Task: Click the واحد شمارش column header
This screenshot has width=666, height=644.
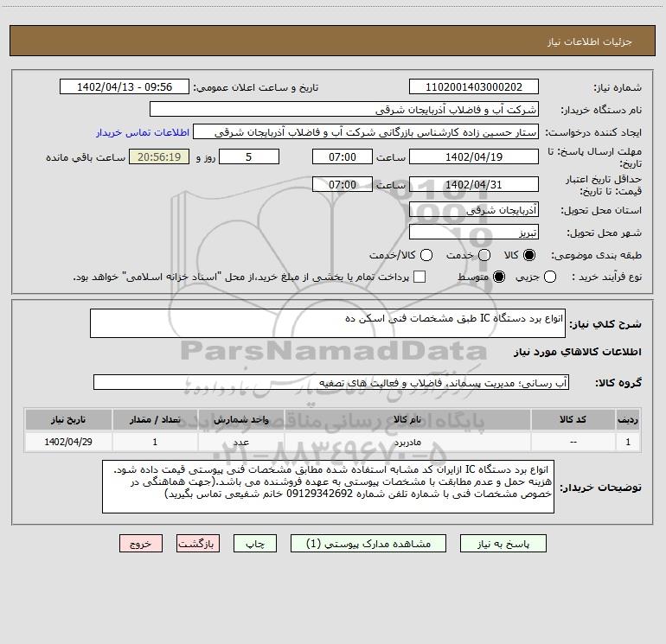Action: click(240, 419)
